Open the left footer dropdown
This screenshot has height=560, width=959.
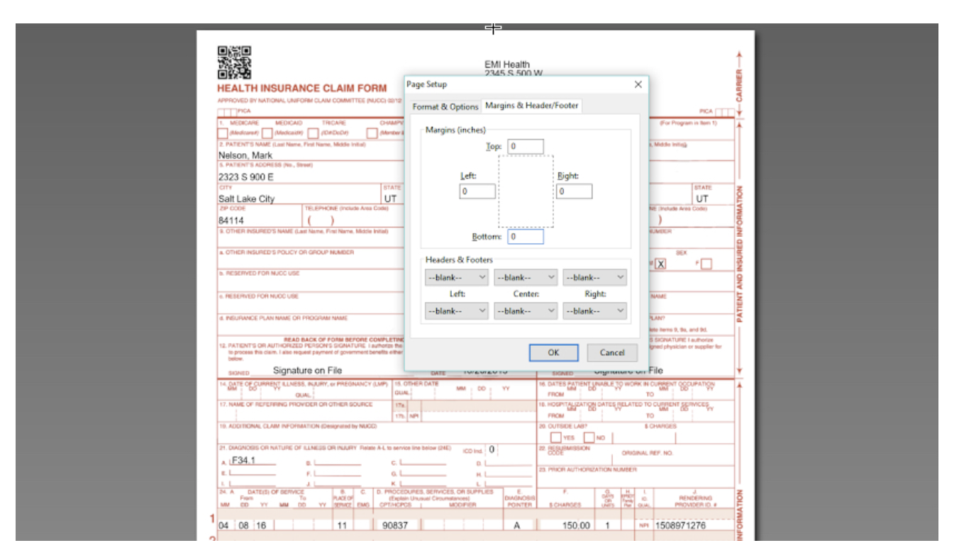pyautogui.click(x=456, y=310)
